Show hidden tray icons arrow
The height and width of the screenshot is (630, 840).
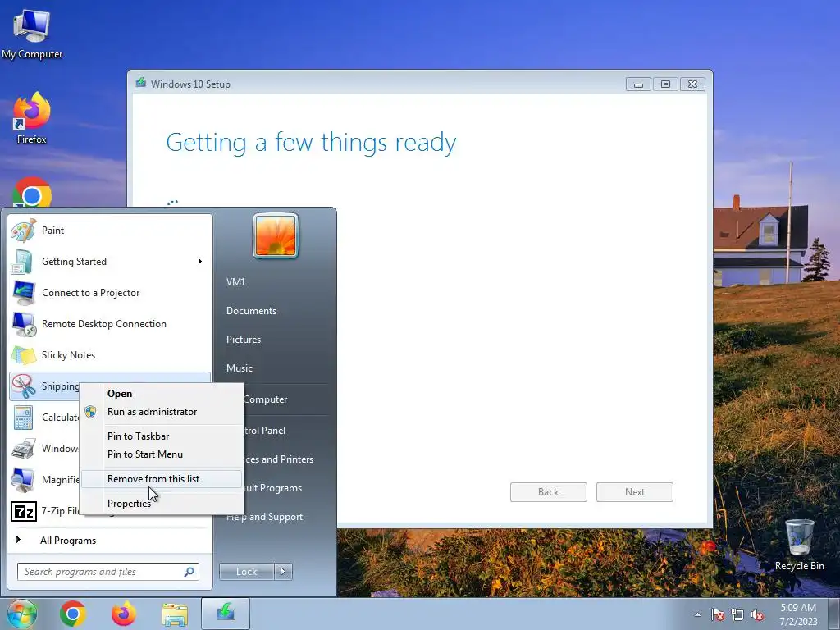(x=697, y=615)
